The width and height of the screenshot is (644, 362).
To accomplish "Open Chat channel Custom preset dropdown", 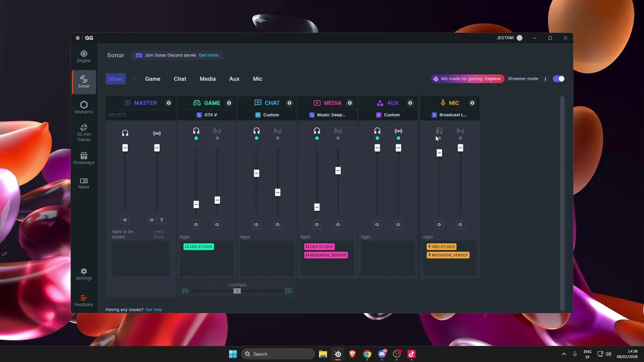I will click(x=267, y=115).
